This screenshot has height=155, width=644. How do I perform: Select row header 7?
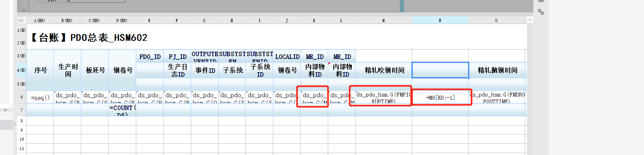(21, 110)
